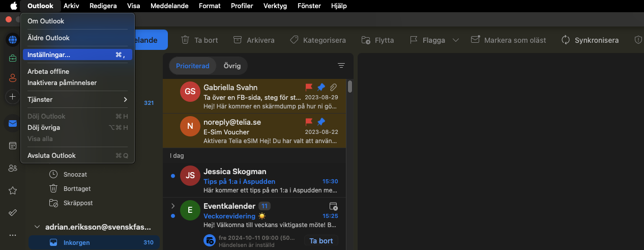Click the message list scrollbar

(x=350, y=87)
